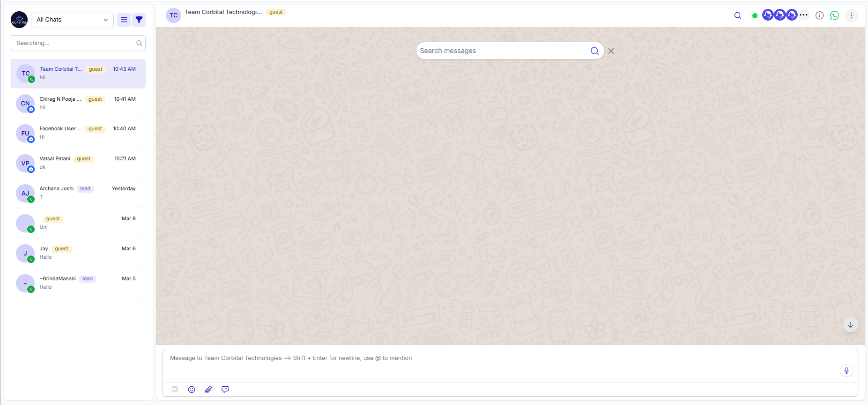The height and width of the screenshot is (405, 868).
Task: Click the filter funnel icon
Action: point(139,20)
